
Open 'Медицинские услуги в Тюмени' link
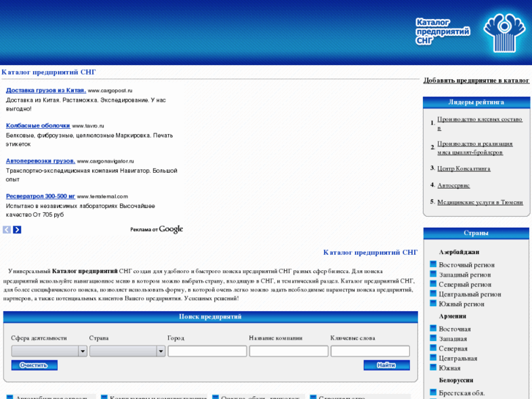[x=480, y=202]
